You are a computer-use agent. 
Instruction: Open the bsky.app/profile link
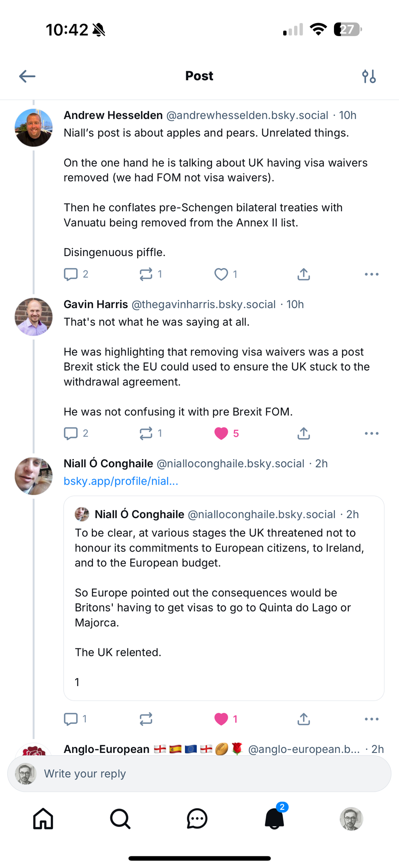(x=121, y=481)
